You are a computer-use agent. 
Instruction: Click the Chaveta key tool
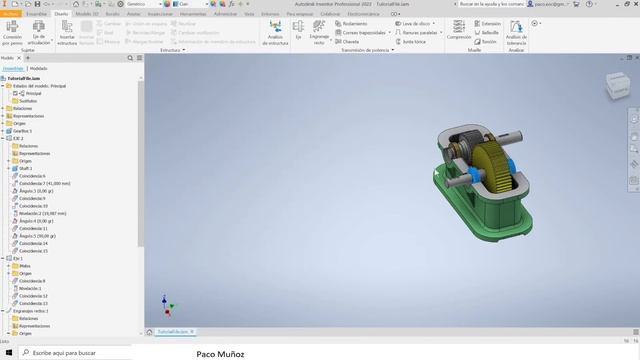point(347,42)
